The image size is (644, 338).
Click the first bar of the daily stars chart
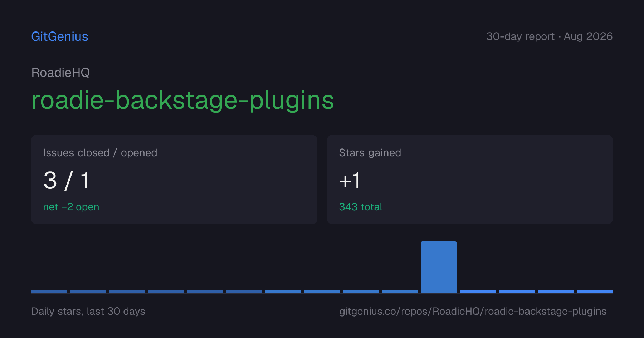coord(49,292)
